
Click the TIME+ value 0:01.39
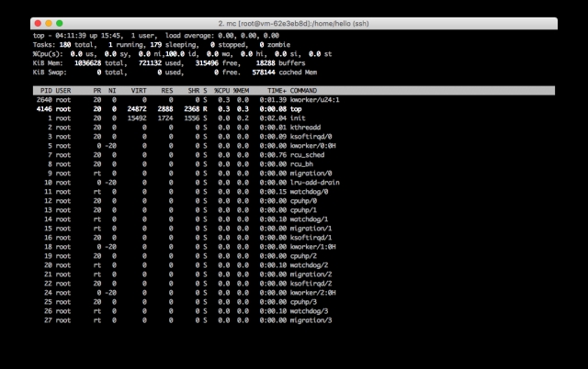(273, 100)
